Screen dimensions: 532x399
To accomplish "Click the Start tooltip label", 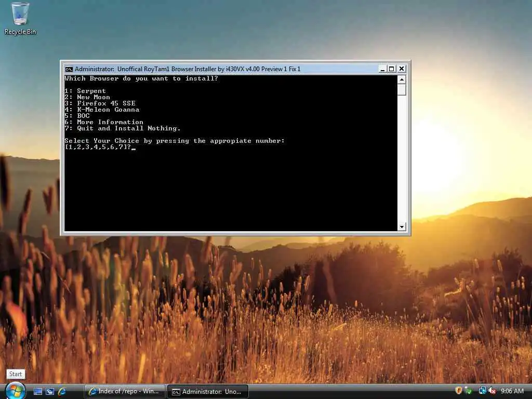I will coord(16,374).
